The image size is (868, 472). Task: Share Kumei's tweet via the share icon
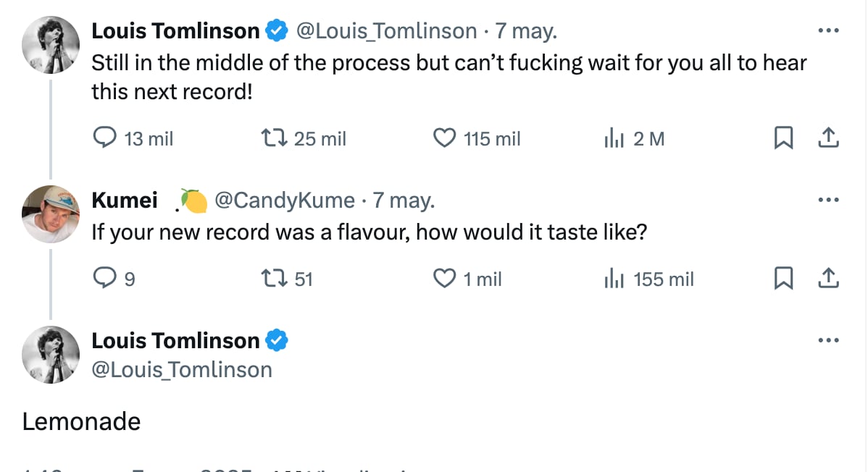point(828,278)
